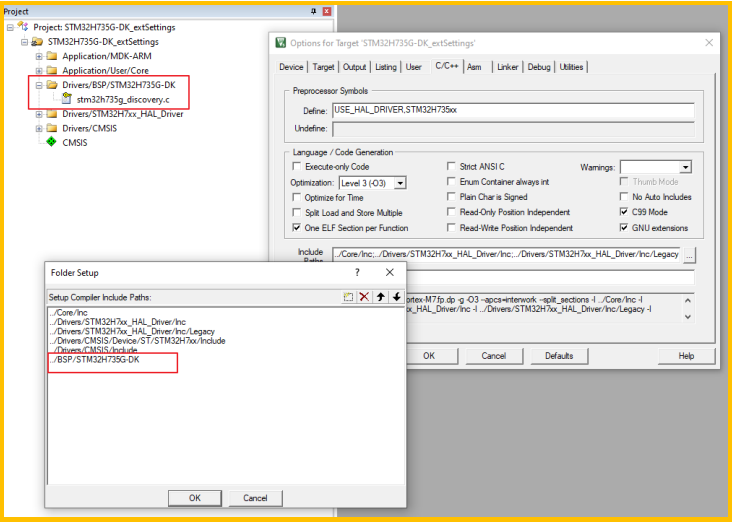
Task: Pin the Project panel with pushpin icon
Action: click(313, 11)
